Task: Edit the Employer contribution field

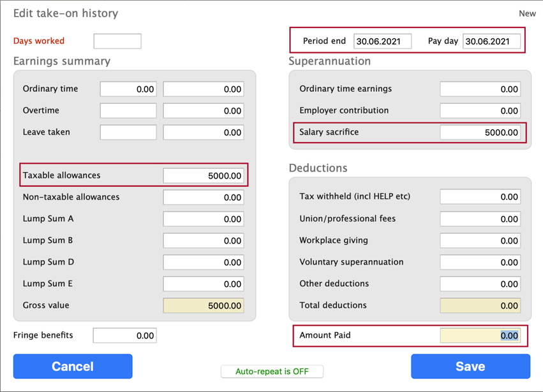Action: 480,111
